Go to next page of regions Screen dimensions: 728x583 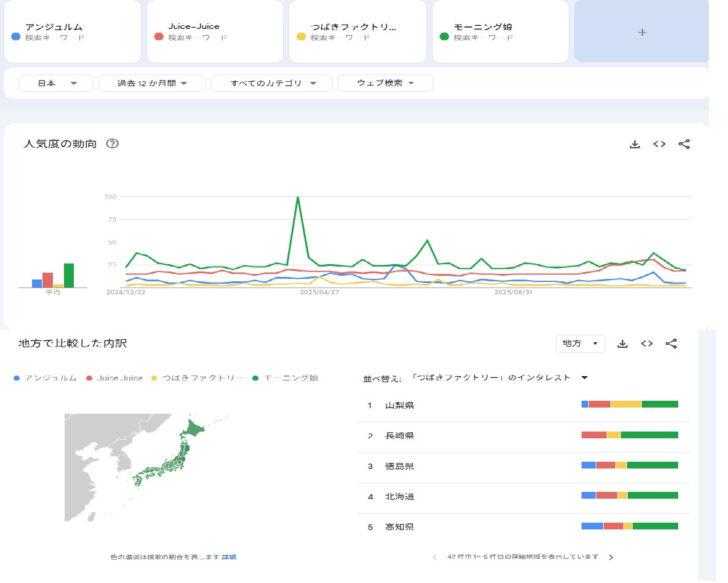611,557
